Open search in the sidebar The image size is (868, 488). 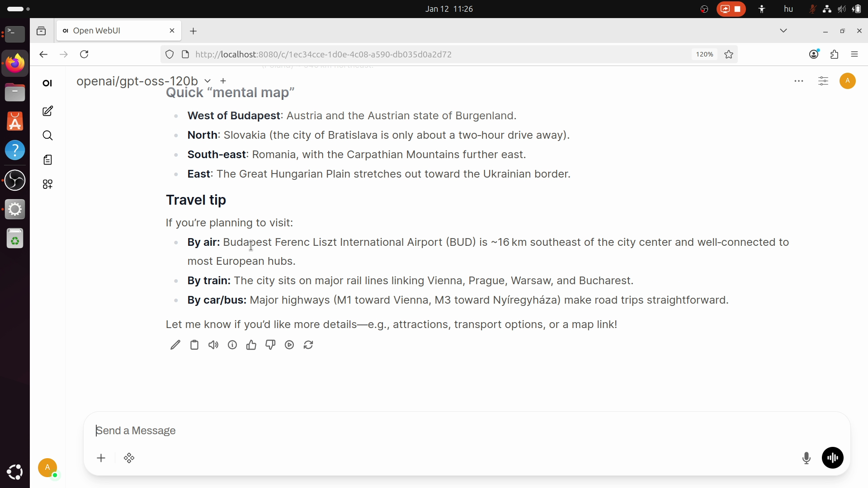point(47,136)
